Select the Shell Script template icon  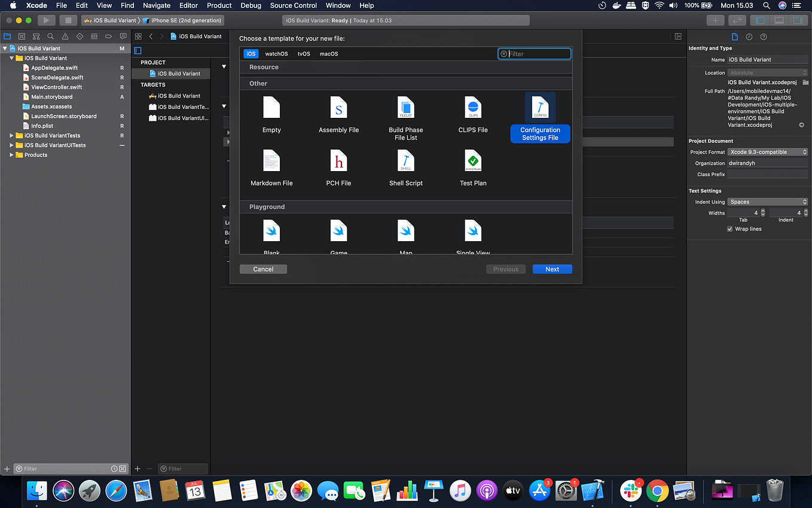(406, 162)
